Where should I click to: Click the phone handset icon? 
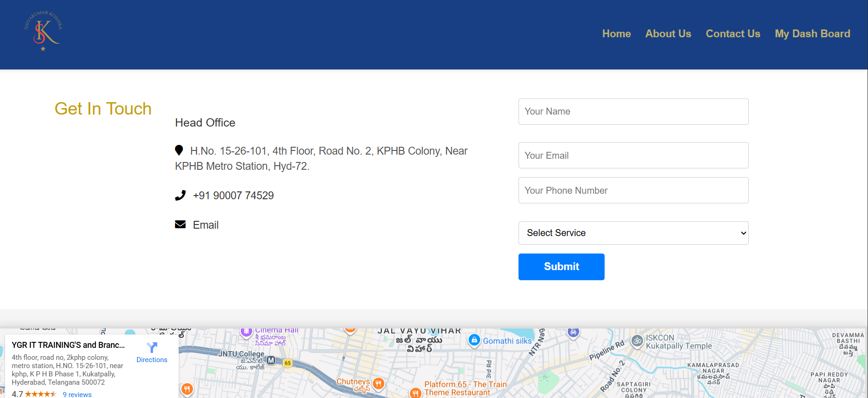coord(180,196)
